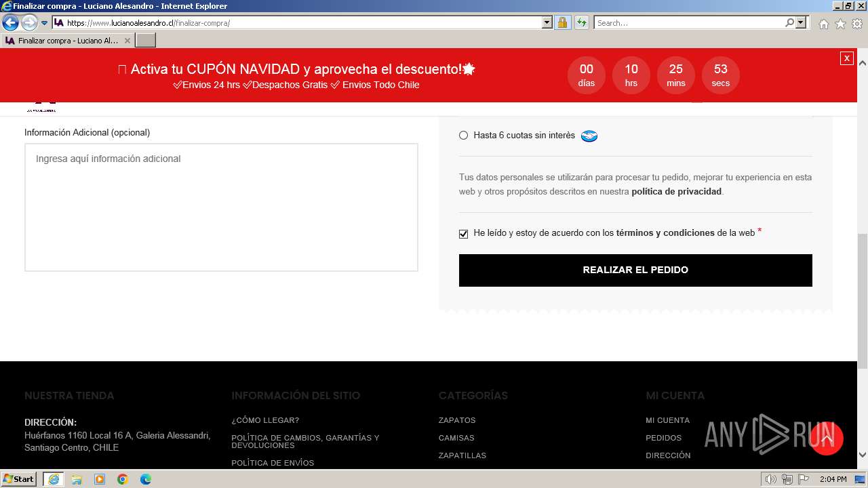Open the DIRECCIÓN footer account link
This screenshot has height=488, width=868.
click(668, 455)
